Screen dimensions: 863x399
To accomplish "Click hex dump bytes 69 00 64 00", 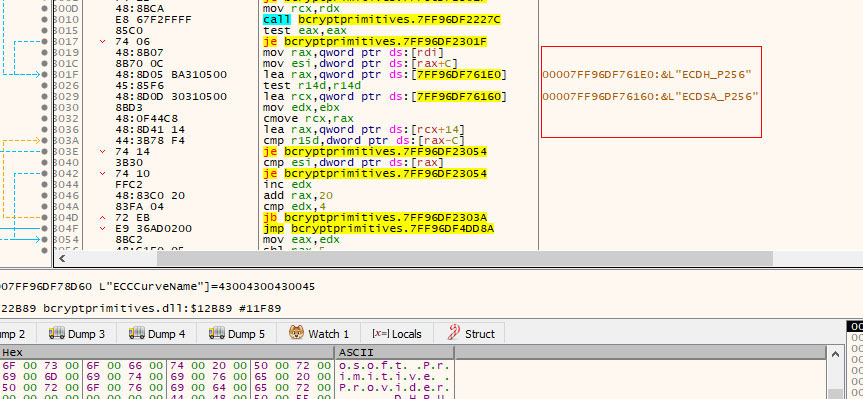I will pyautogui.click(x=209, y=387).
